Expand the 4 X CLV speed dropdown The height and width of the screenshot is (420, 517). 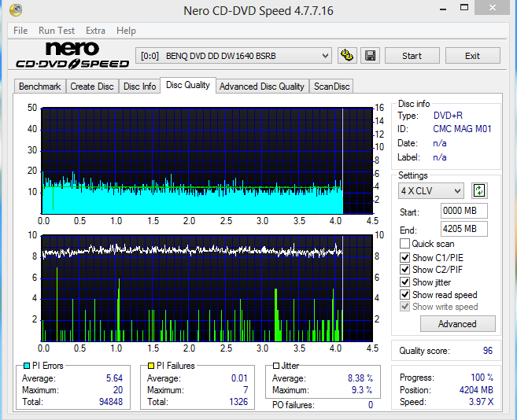tap(430, 190)
